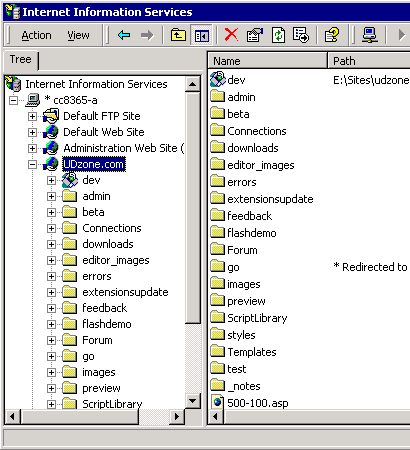Open the View menu

tap(78, 35)
